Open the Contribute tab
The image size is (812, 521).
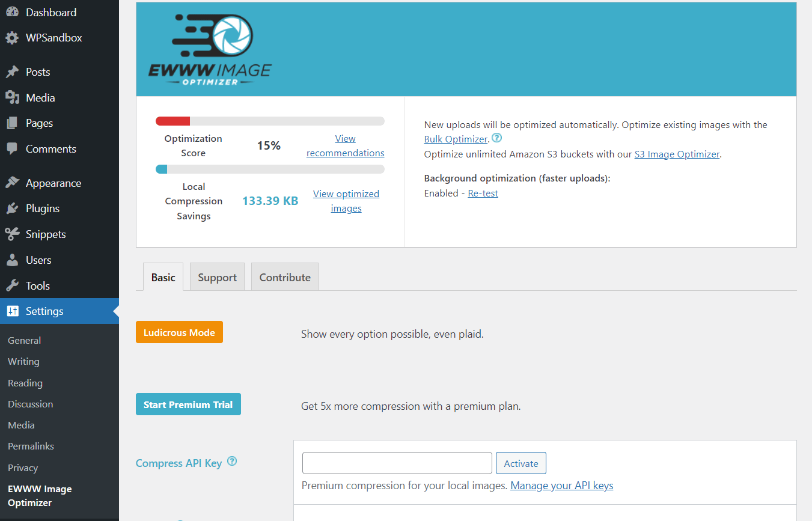point(284,277)
